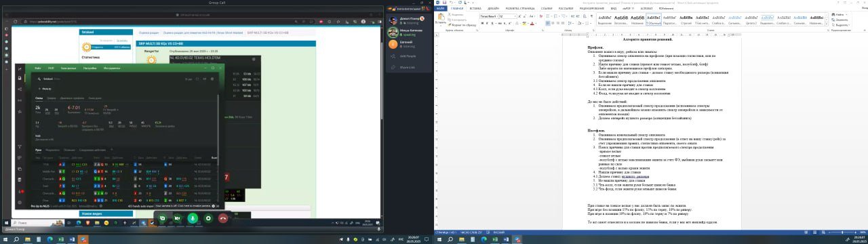Mute the microphone in call controls
The width and height of the screenshot is (868, 244).
click(x=193, y=218)
